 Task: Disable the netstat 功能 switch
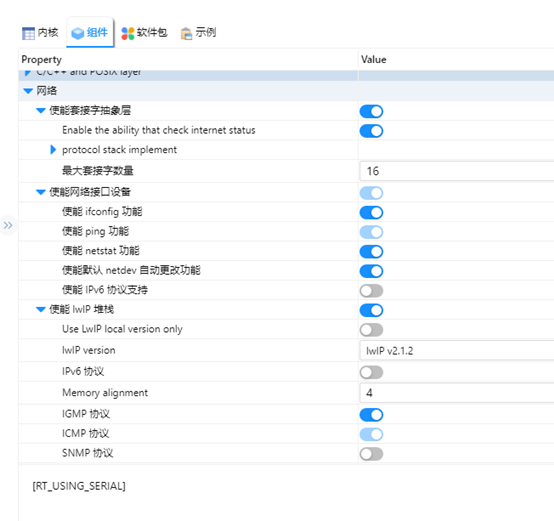[371, 252]
